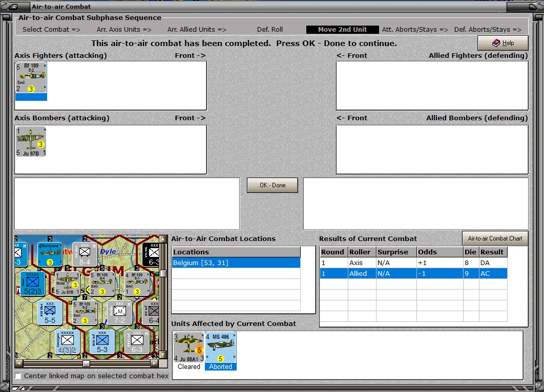Click the map vertical scrollbar up arrow
Screen dimensions: 544x392
pyautogui.click(x=162, y=239)
